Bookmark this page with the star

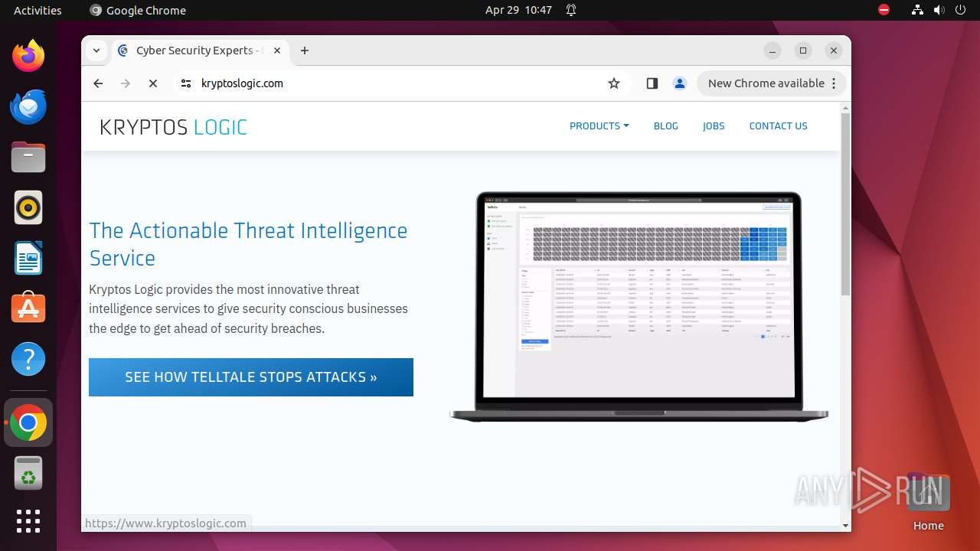[614, 83]
